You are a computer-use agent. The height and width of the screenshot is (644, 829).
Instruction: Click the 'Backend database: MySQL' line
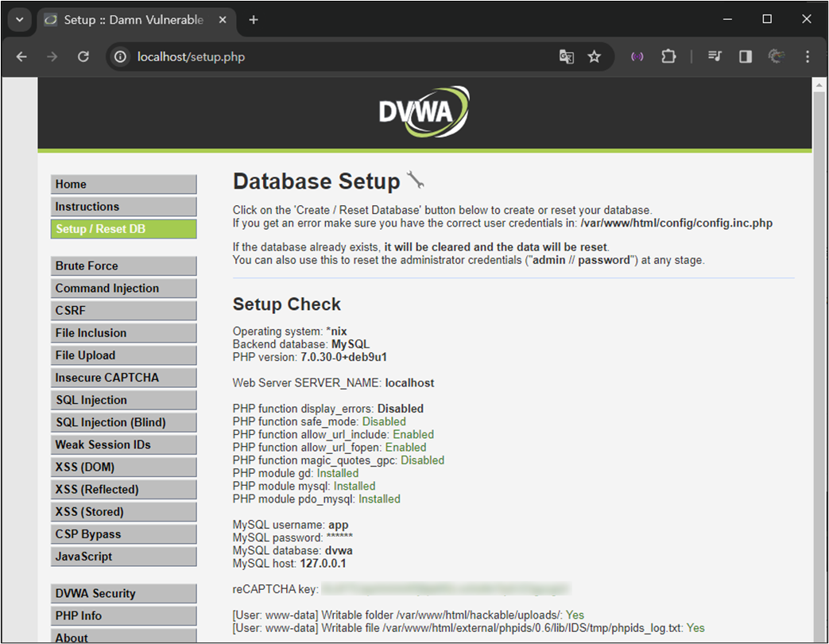[300, 344]
